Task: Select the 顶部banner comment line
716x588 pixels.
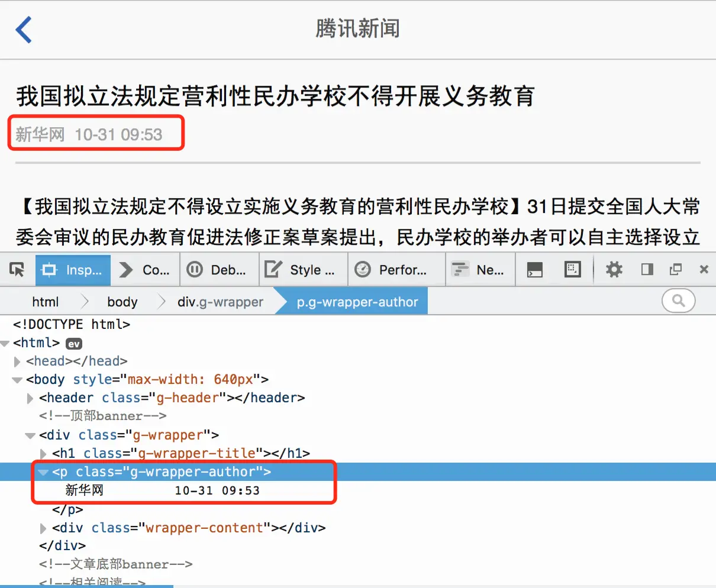Action: point(103,416)
